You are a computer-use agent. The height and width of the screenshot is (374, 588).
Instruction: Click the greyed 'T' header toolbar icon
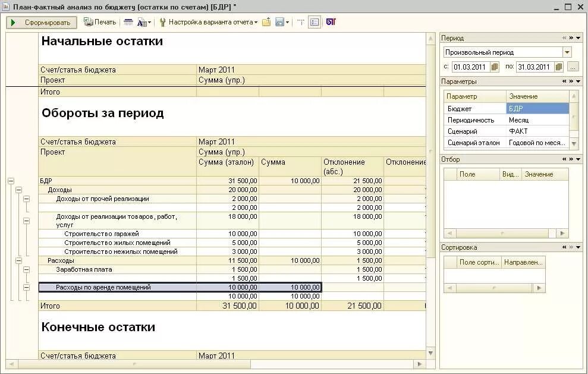(300, 22)
